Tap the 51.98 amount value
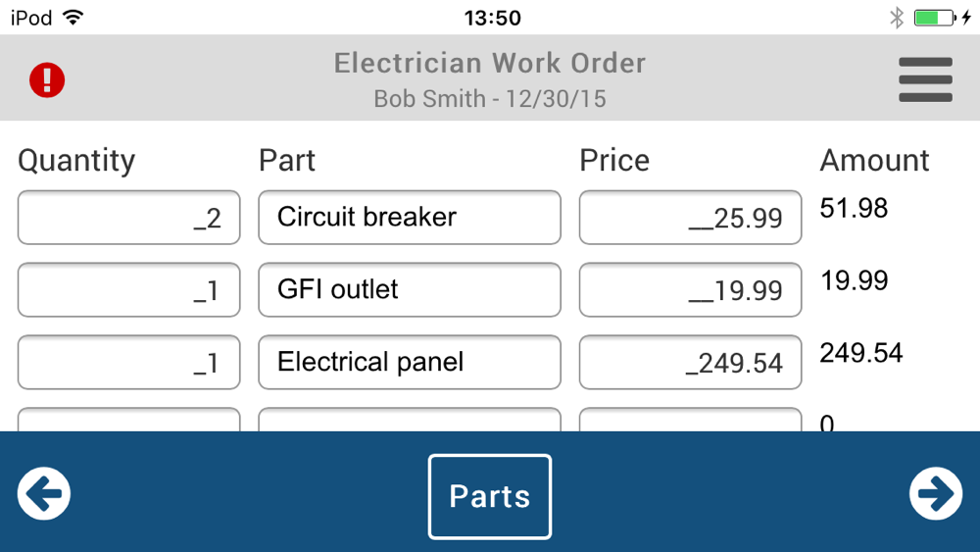The image size is (980, 552). [x=854, y=208]
